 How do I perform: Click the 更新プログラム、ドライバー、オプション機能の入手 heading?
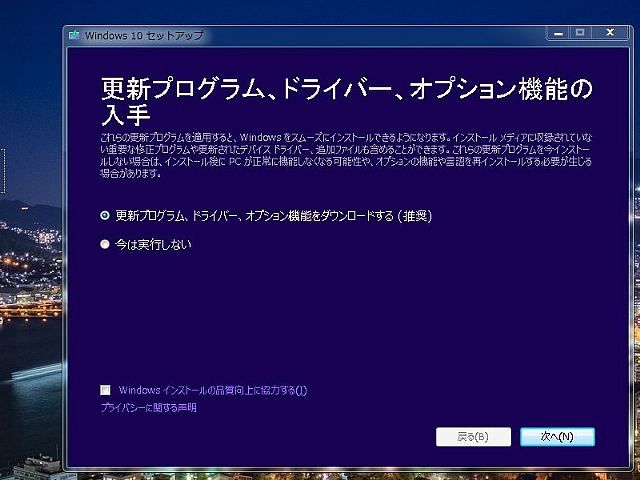coord(346,101)
